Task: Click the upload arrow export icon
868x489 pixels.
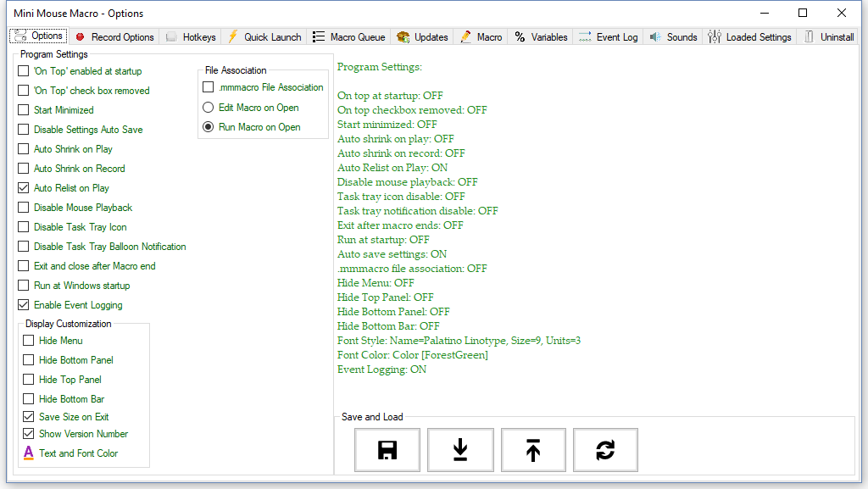Action: (533, 450)
